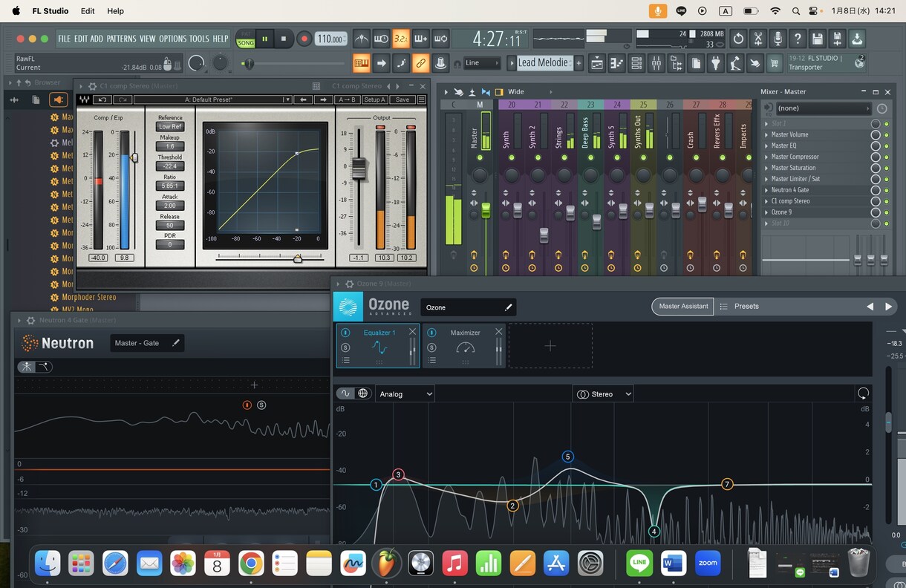Open the Analog EQ mode dropdown
The height and width of the screenshot is (588, 906).
405,394
